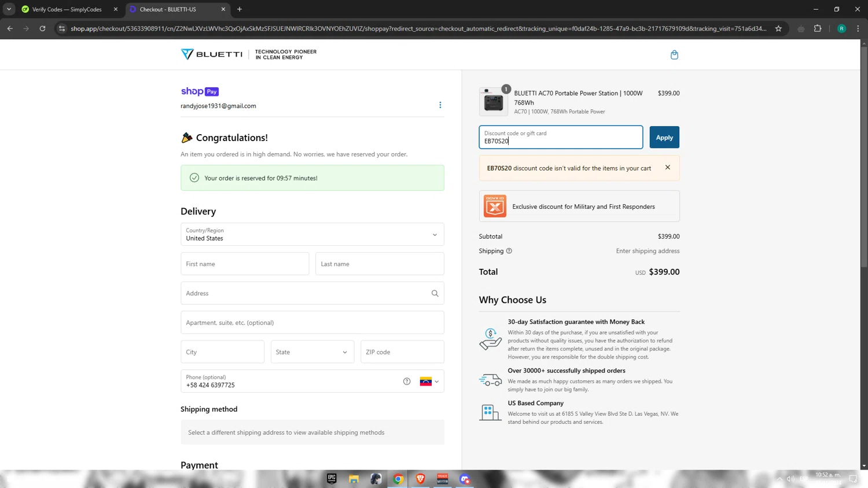868x488 pixels.
Task: Click the browser address bar URL
Action: tap(418, 28)
